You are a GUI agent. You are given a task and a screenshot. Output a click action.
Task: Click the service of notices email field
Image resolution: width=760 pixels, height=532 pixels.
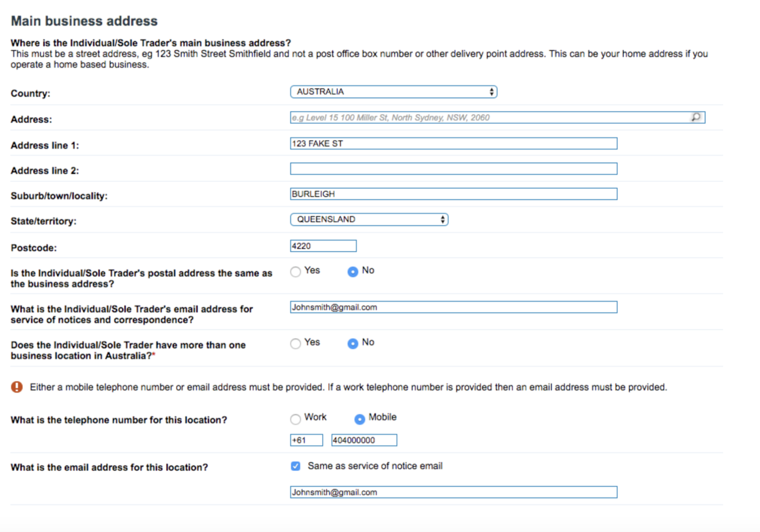click(453, 307)
